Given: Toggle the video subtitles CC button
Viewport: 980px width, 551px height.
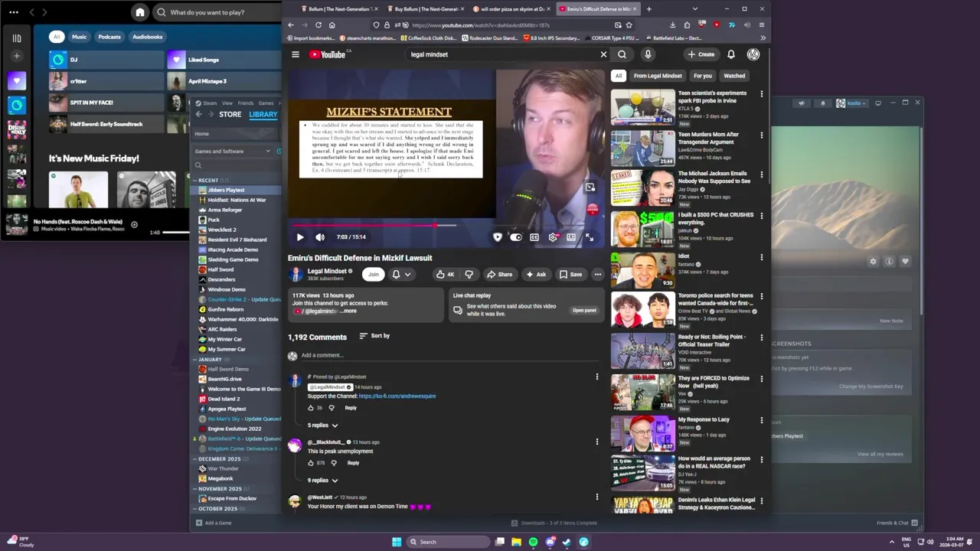Looking at the screenshot, I should pos(534,237).
